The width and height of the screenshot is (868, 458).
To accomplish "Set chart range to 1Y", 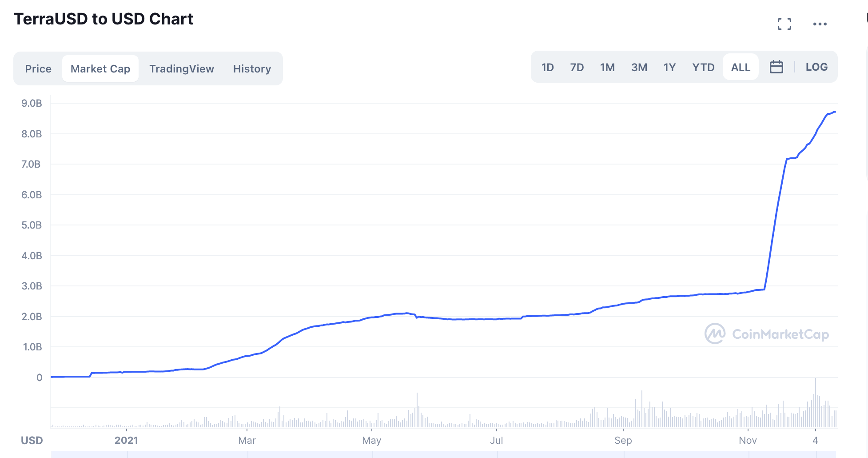I will (x=669, y=67).
